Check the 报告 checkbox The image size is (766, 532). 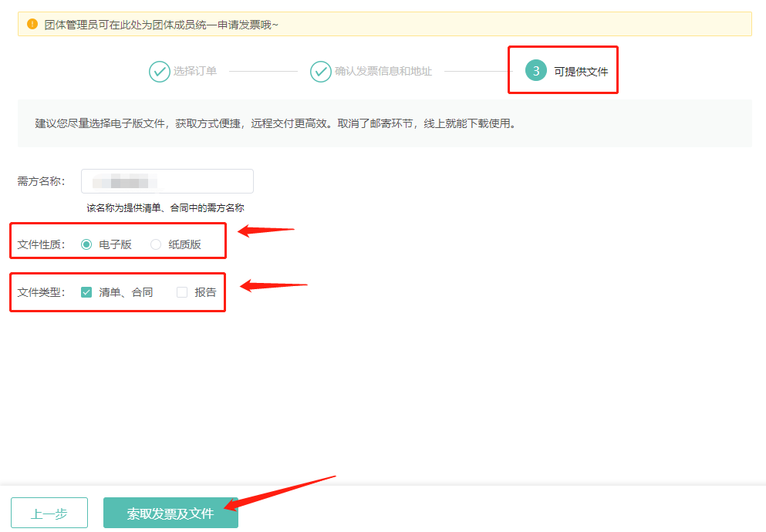tap(181, 291)
